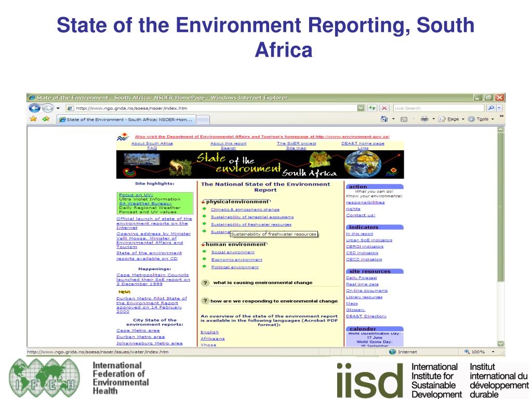Click the FAQ link

(152, 148)
